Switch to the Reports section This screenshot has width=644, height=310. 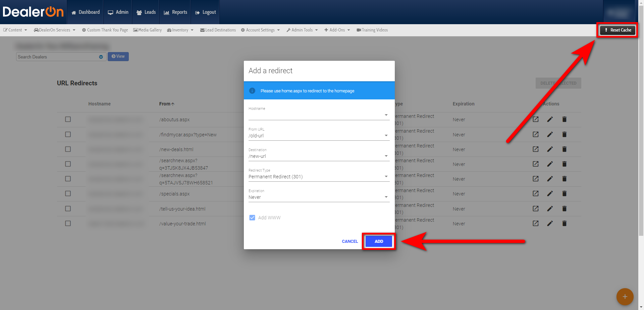175,12
